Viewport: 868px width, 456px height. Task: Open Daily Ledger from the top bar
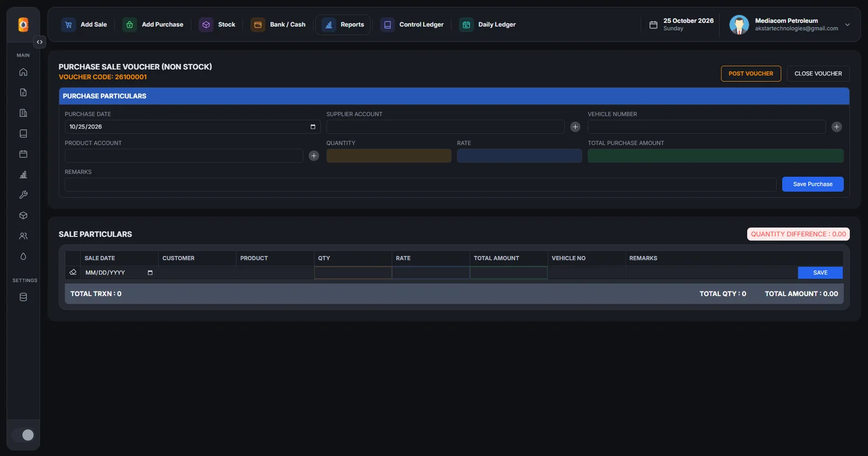pos(488,24)
